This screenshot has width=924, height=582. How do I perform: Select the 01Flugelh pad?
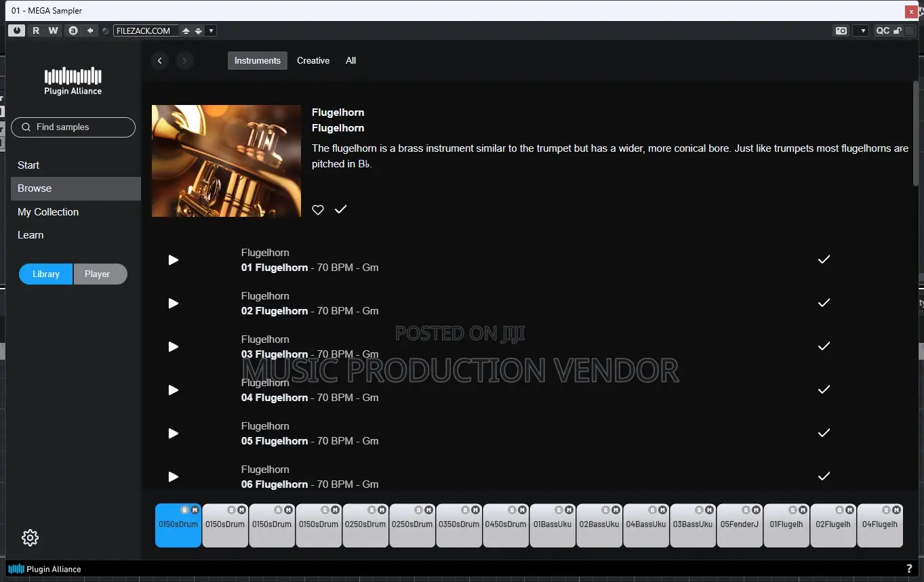(786, 525)
